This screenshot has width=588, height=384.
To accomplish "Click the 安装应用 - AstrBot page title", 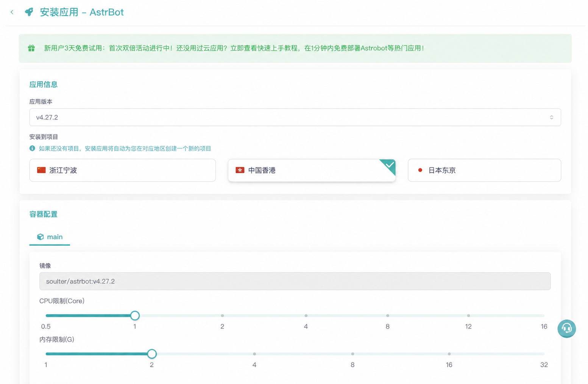I will click(82, 12).
